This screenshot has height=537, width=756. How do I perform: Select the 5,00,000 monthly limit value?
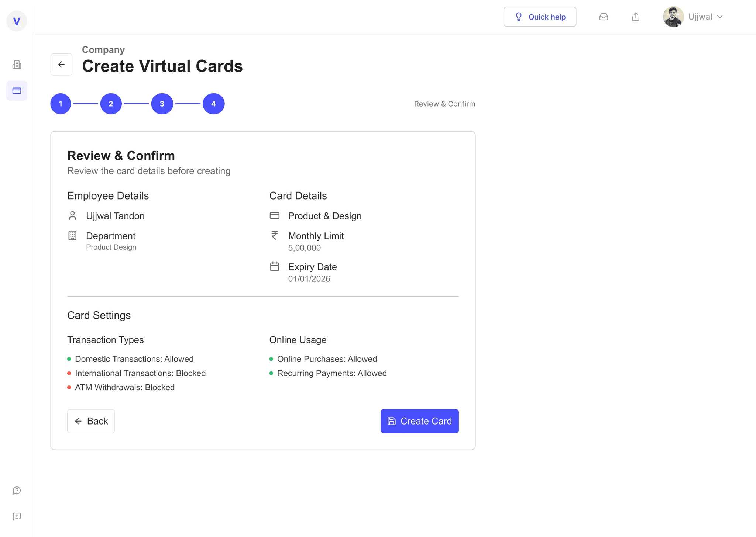coord(305,248)
